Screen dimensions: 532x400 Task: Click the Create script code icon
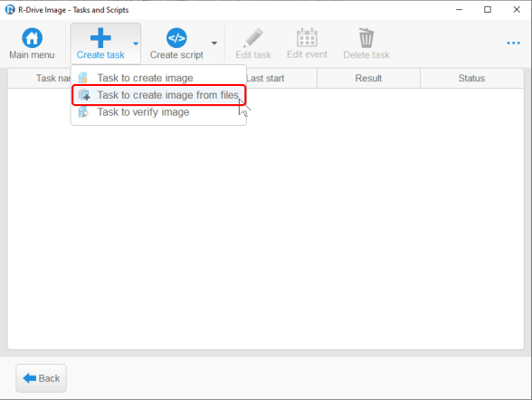(x=176, y=38)
